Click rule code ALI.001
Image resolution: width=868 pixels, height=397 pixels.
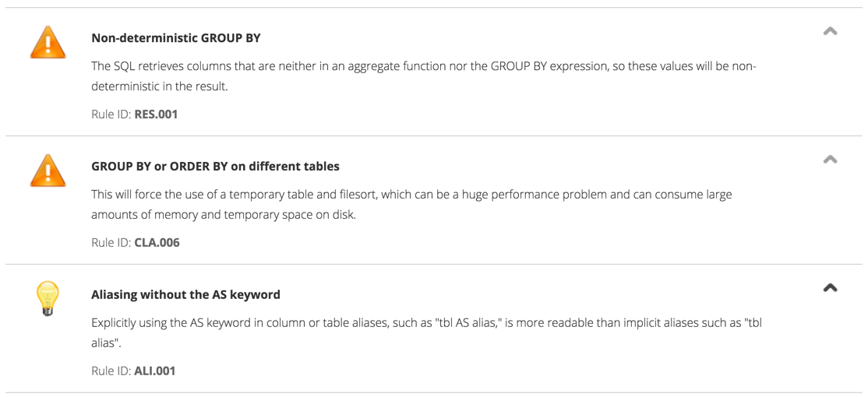coord(155,371)
